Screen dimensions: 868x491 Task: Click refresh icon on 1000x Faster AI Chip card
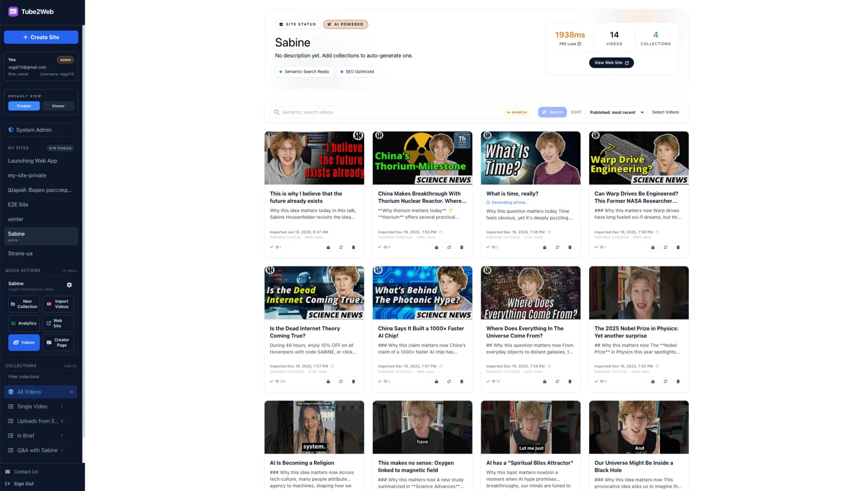(449, 381)
